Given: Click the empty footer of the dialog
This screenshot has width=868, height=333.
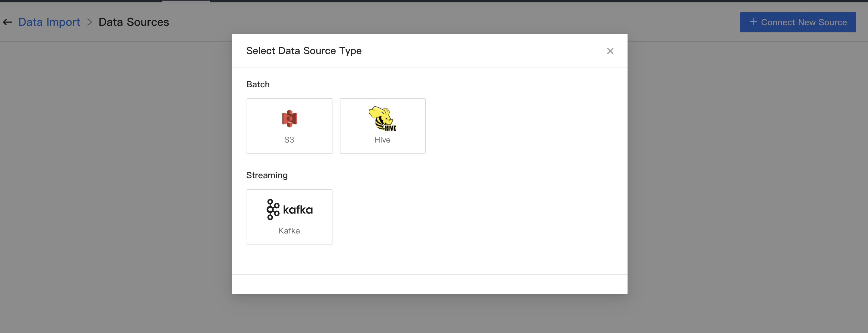Looking at the screenshot, I should tap(429, 284).
